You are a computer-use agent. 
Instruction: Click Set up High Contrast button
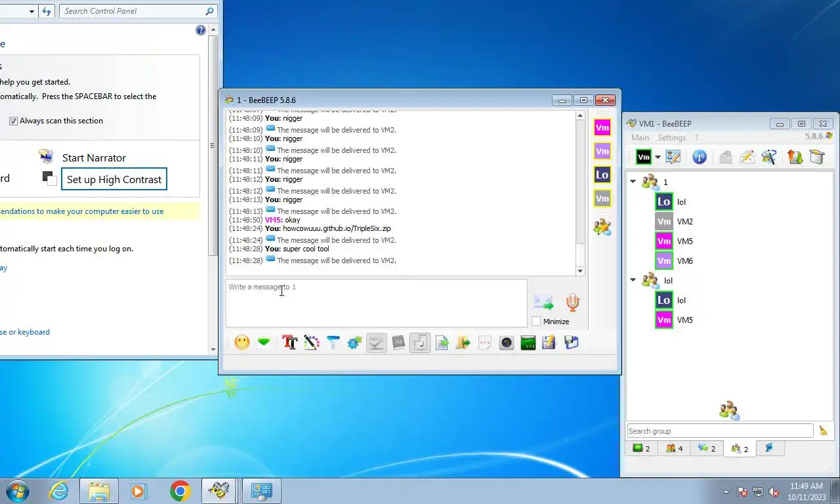click(114, 179)
